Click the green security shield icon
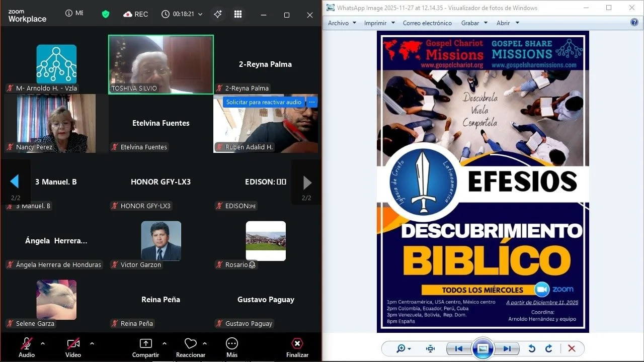This screenshot has width=644, height=362. tap(105, 14)
